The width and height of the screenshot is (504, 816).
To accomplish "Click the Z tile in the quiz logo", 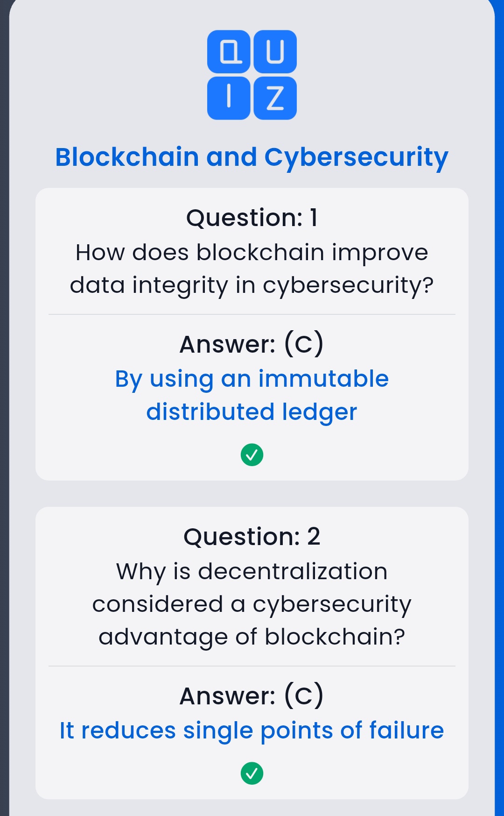I will (275, 98).
